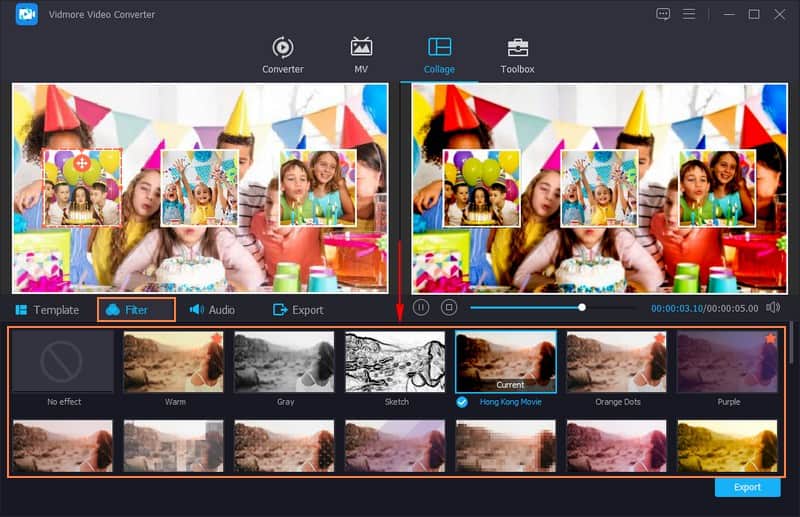Switch to the Template tab

47,310
